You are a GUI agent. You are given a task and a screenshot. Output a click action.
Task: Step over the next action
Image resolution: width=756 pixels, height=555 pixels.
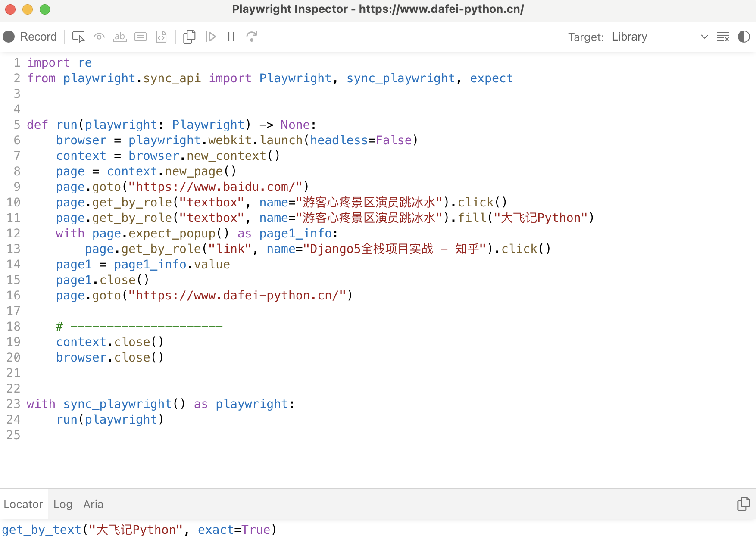(252, 37)
